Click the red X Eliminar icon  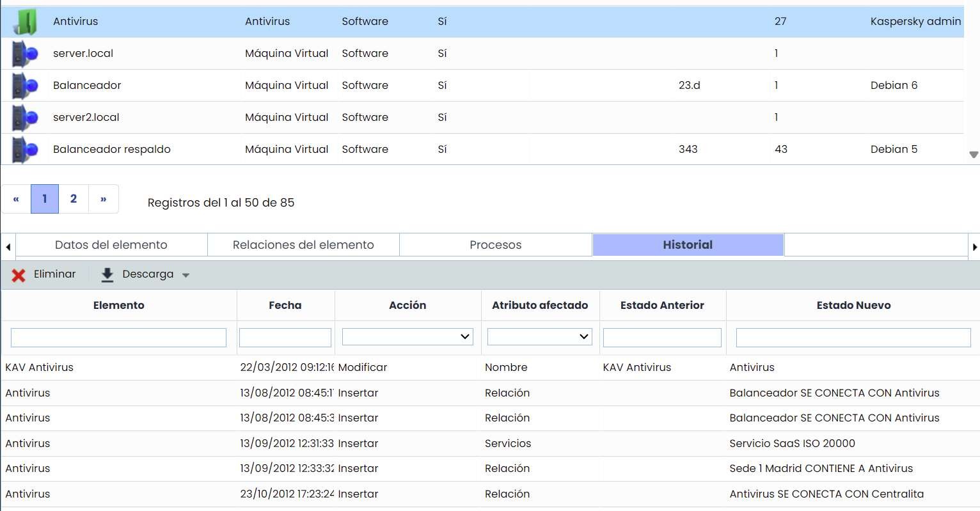(x=19, y=275)
